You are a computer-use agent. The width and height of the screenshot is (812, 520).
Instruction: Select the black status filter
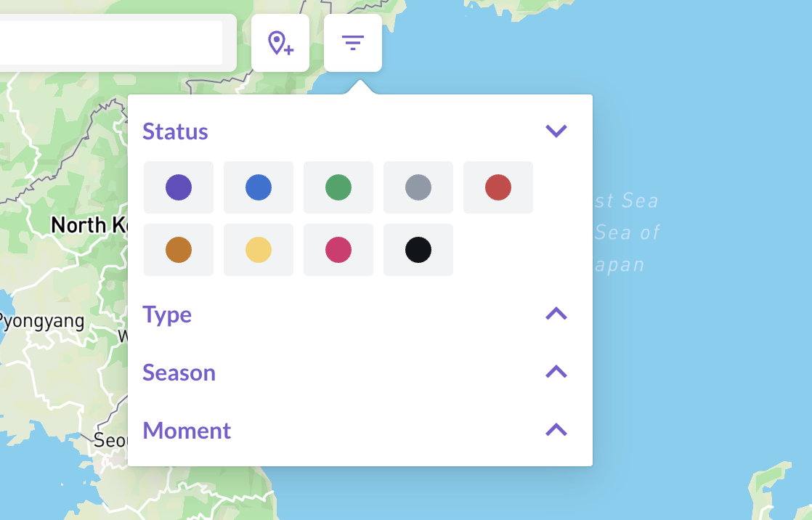click(418, 249)
